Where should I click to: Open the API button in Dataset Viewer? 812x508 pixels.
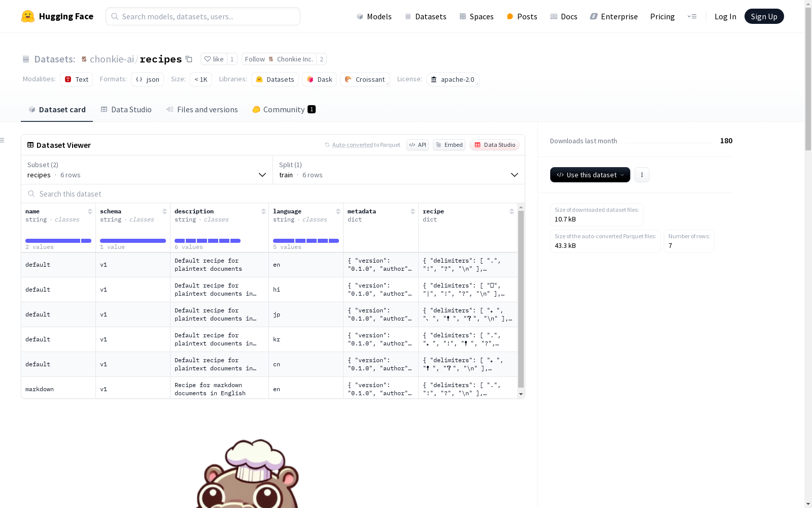click(x=418, y=145)
